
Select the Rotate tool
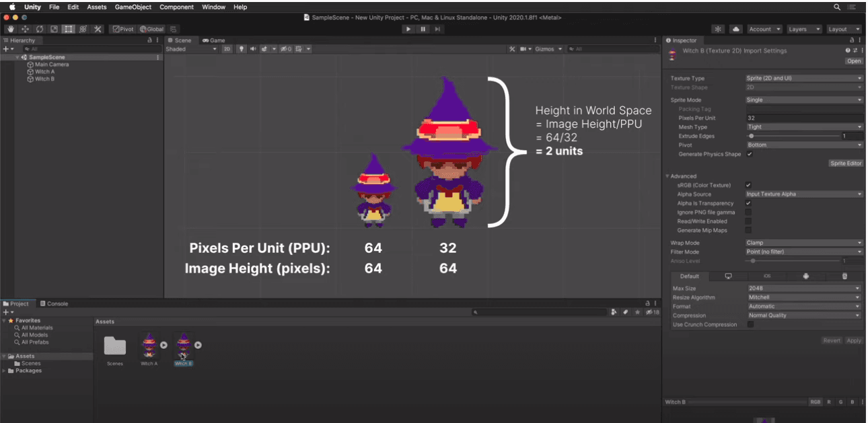(40, 29)
